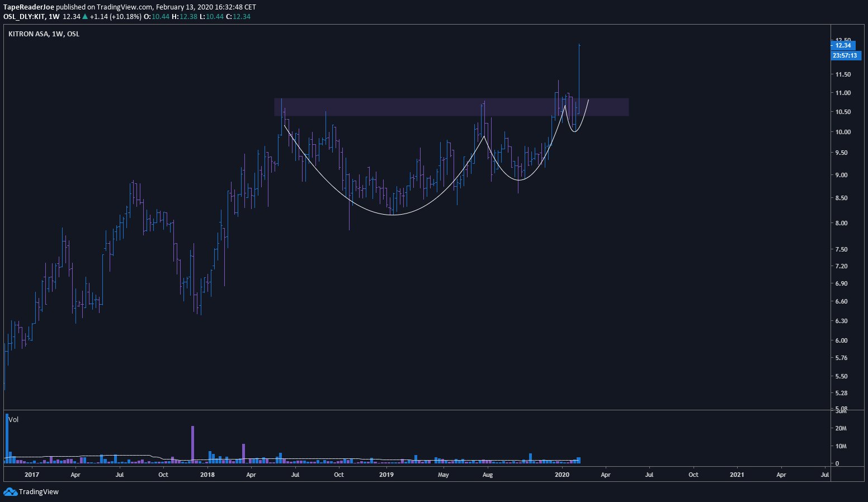Click the blue 12.34 current price tag
This screenshot has height=502, width=868.
[x=843, y=45]
